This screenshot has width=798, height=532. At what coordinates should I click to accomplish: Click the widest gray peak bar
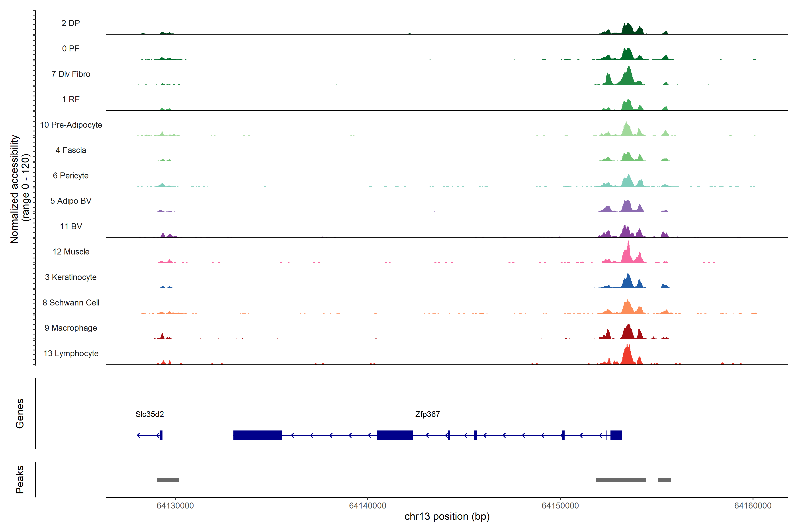tap(620, 479)
